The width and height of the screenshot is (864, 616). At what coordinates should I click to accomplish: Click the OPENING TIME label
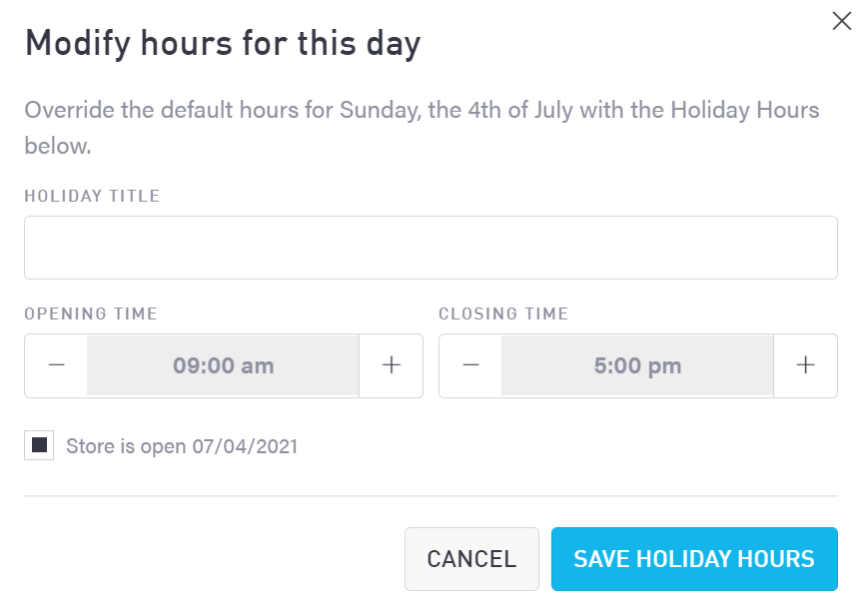pyautogui.click(x=91, y=313)
